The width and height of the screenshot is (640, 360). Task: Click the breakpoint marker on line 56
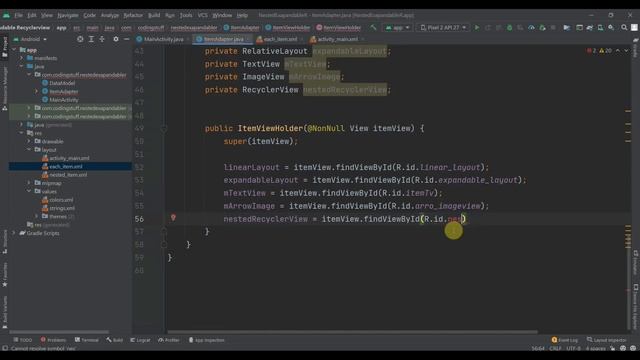click(x=173, y=218)
